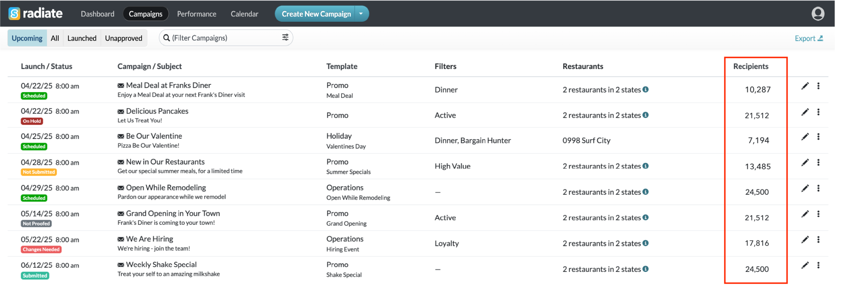Sort by Recipients column header
Screen dimensions: 868x289
click(751, 66)
